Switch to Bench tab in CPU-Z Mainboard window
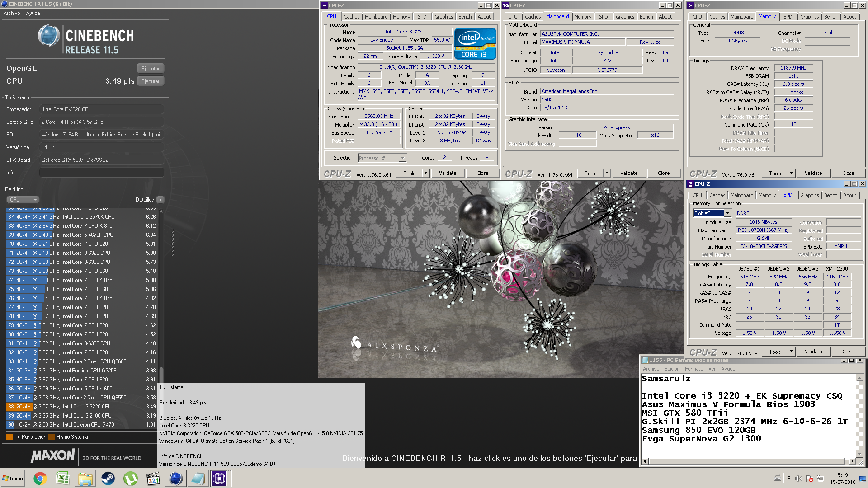 pos(646,17)
